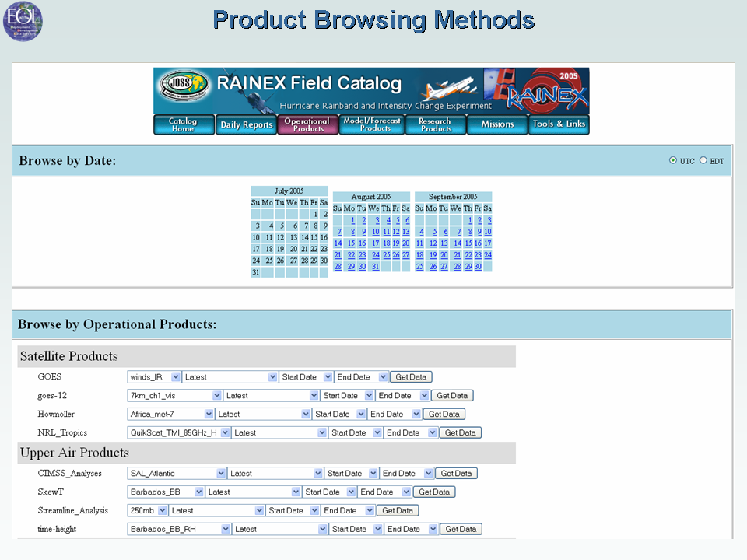The height and width of the screenshot is (560, 747).
Task: Open the Missions navigation tab
Action: pos(497,124)
